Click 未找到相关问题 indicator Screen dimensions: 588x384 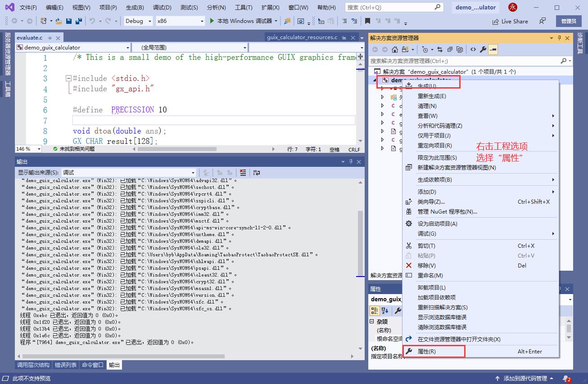(x=74, y=149)
